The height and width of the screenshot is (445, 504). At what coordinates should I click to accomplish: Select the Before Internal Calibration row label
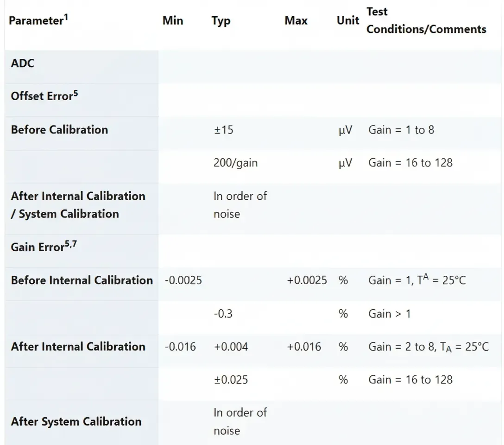tap(82, 280)
